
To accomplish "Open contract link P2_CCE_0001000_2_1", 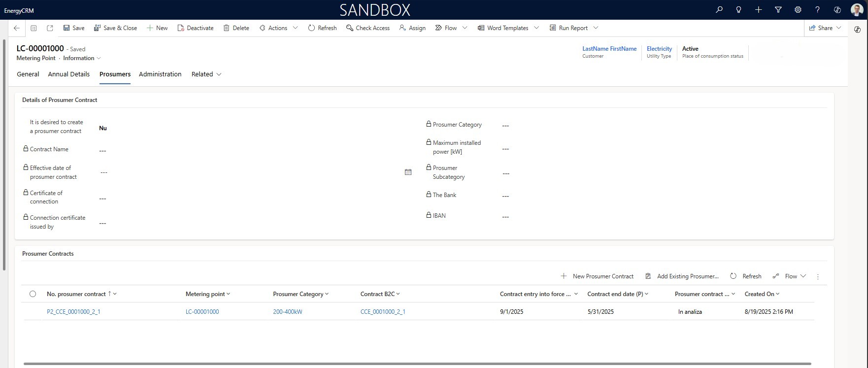I will click(73, 312).
